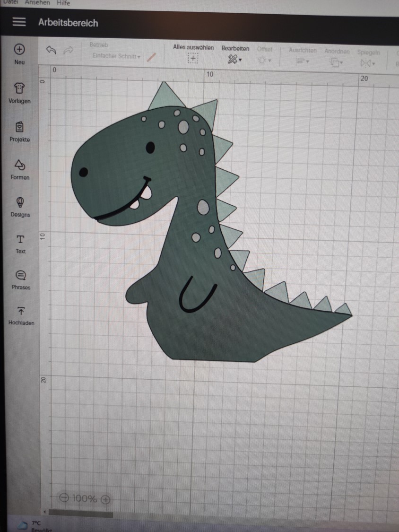Undo the last action with left arrow
Image resolution: width=399 pixels, height=532 pixels.
[51, 50]
